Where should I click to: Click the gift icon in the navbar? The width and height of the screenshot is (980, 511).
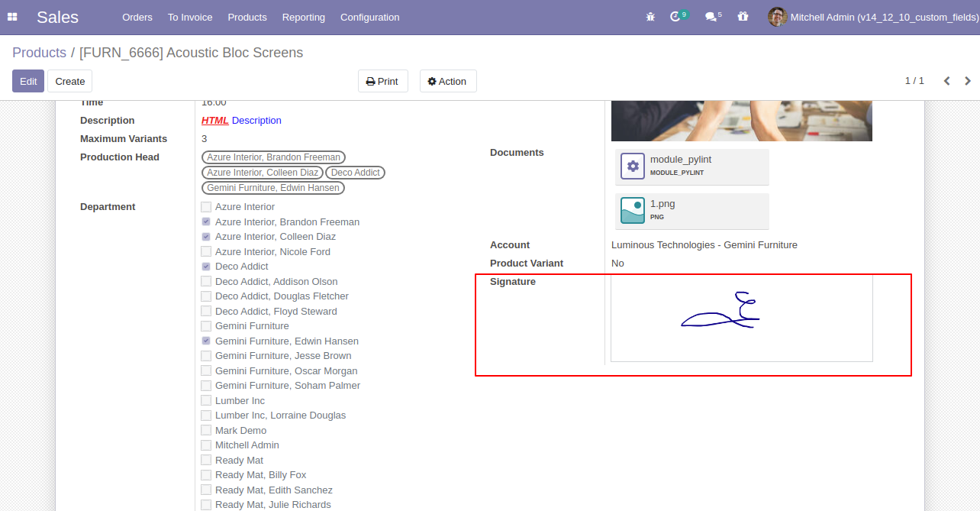click(x=743, y=17)
